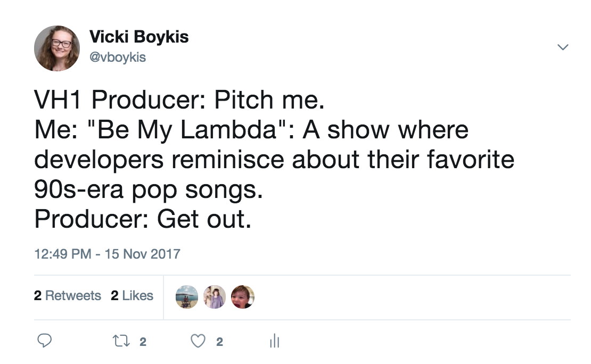This screenshot has height=364, width=591.
Task: View the purple-shirt liker avatar
Action: coord(215,297)
